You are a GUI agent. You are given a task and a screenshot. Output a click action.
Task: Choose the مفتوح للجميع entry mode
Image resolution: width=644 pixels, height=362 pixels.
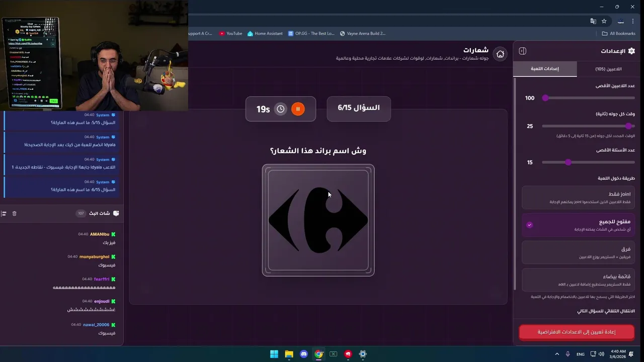[578, 225]
